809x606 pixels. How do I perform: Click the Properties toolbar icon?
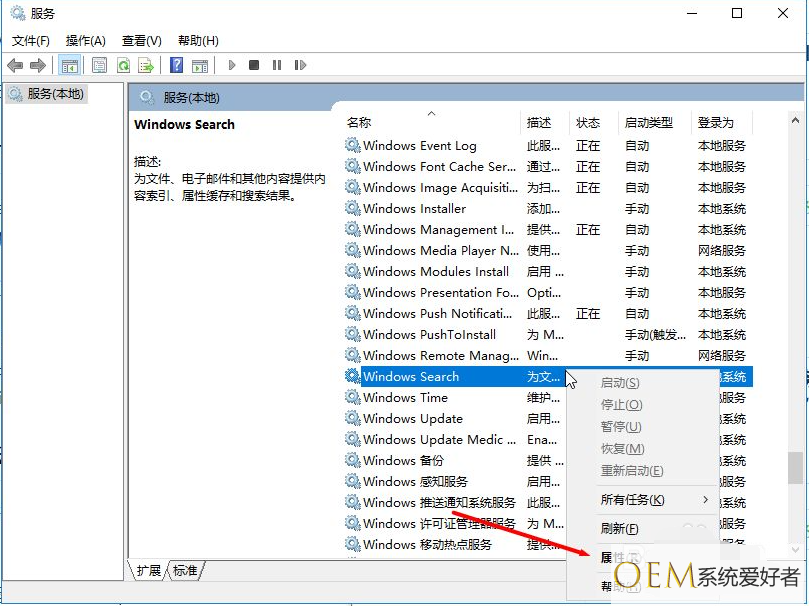[99, 65]
